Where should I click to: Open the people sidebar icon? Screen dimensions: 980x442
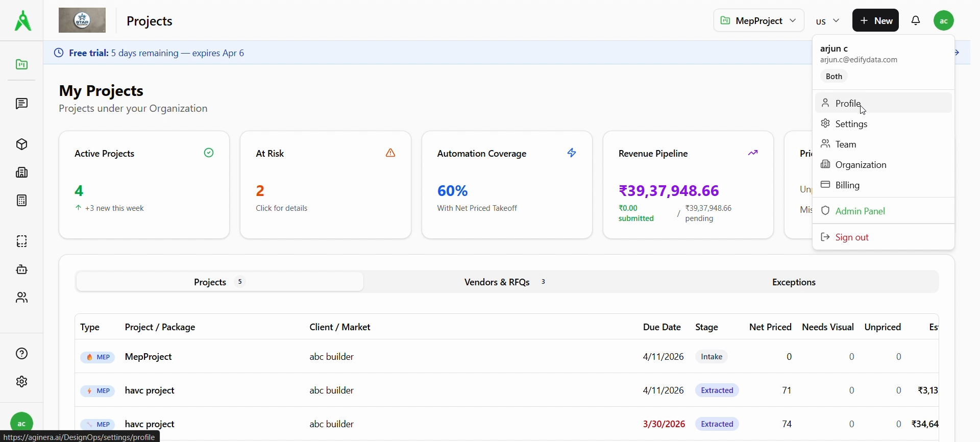point(21,298)
